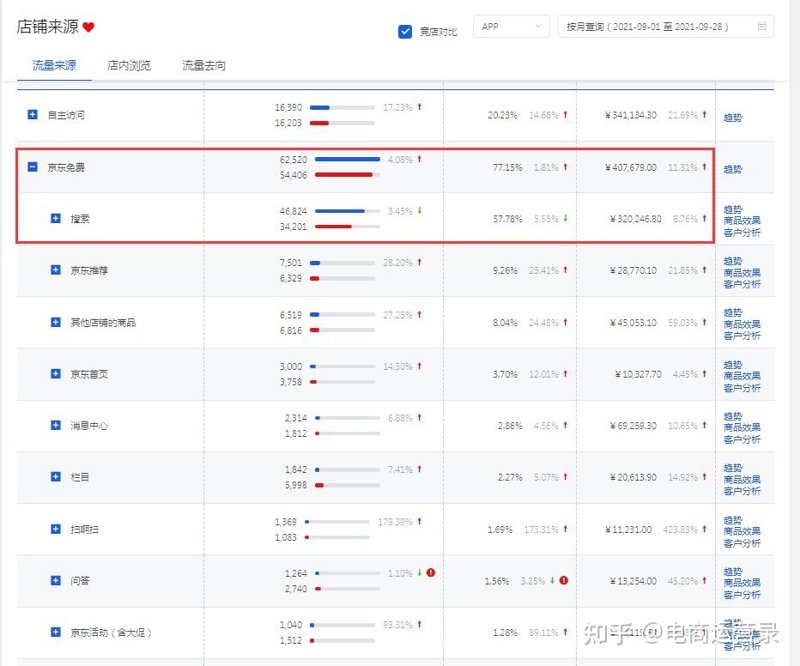Click the red heart icon beside 店铺来源
The width and height of the screenshot is (800, 666).
[88, 27]
